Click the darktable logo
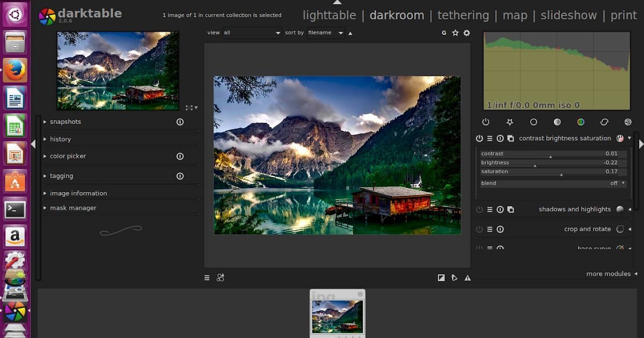Screen dimensions: 644x338 click(47, 17)
